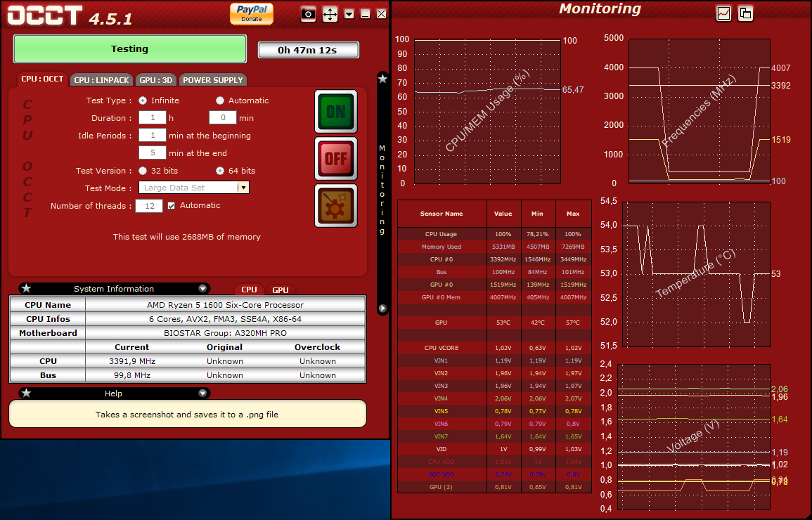Click the Sensor Name column header
Viewport: 812px width, 520px height.
coord(442,214)
